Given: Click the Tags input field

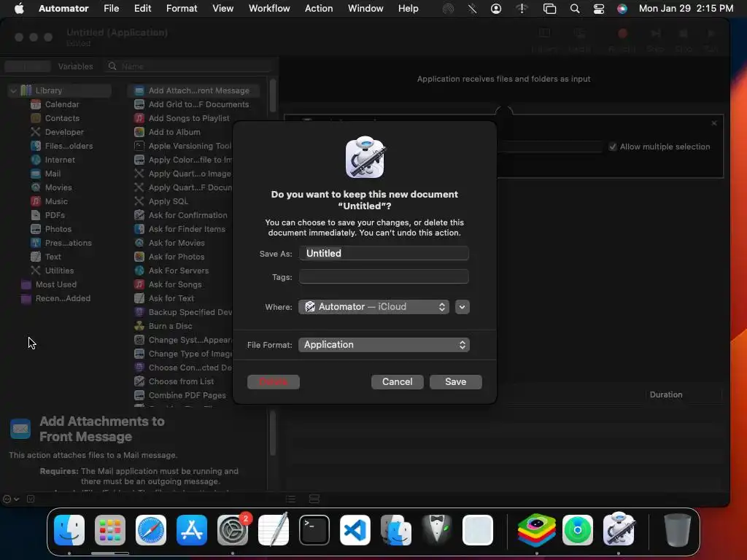Looking at the screenshot, I should 384,276.
